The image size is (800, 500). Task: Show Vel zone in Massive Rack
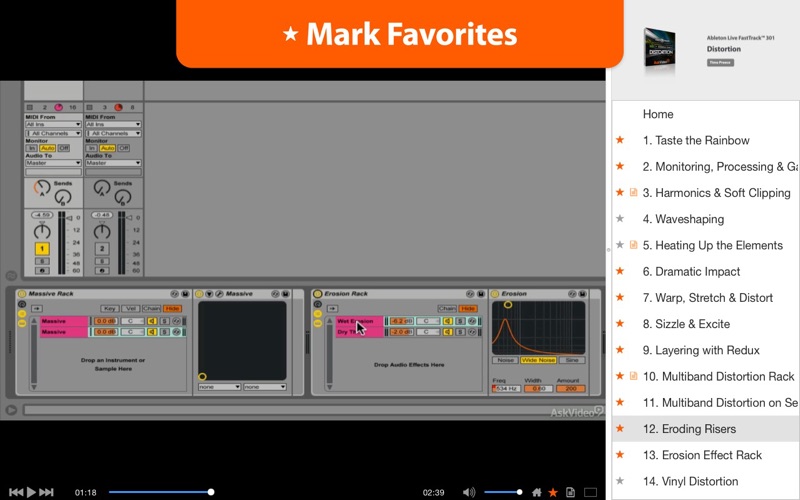[x=131, y=308]
